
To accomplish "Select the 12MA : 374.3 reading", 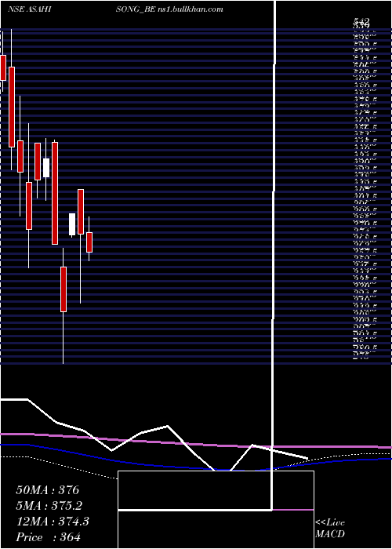I will [x=53, y=522].
